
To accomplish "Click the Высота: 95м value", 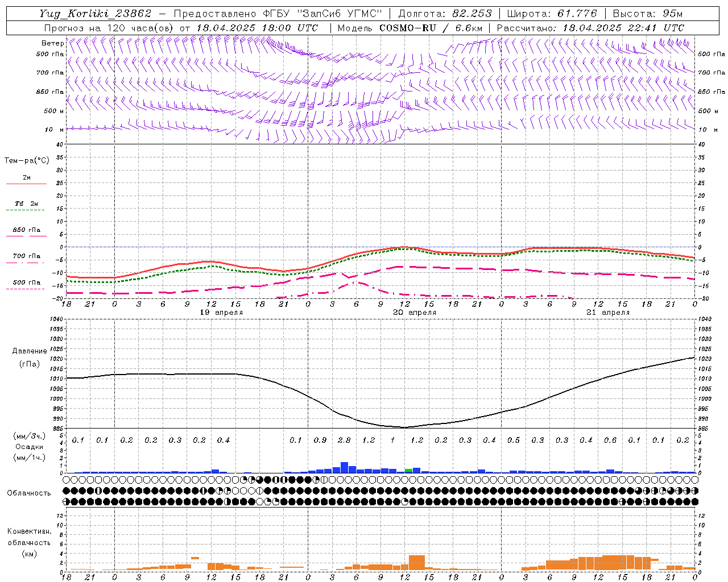I will 647,14.
